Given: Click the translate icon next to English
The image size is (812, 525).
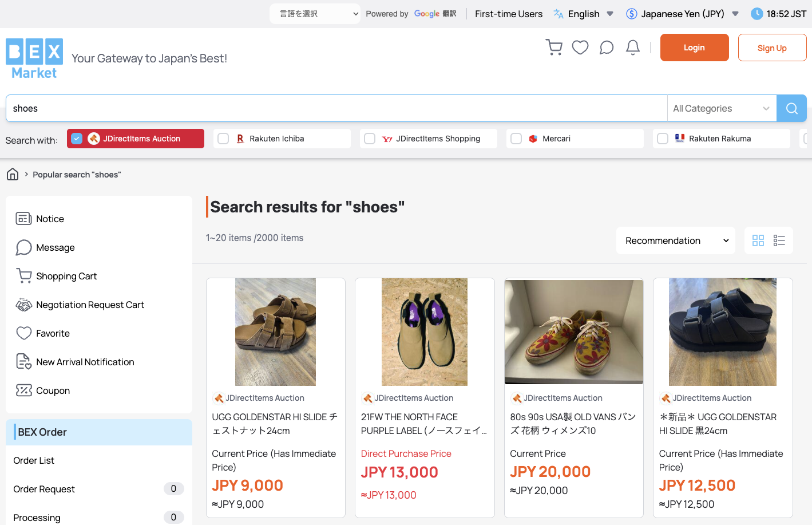Looking at the screenshot, I should tap(559, 14).
